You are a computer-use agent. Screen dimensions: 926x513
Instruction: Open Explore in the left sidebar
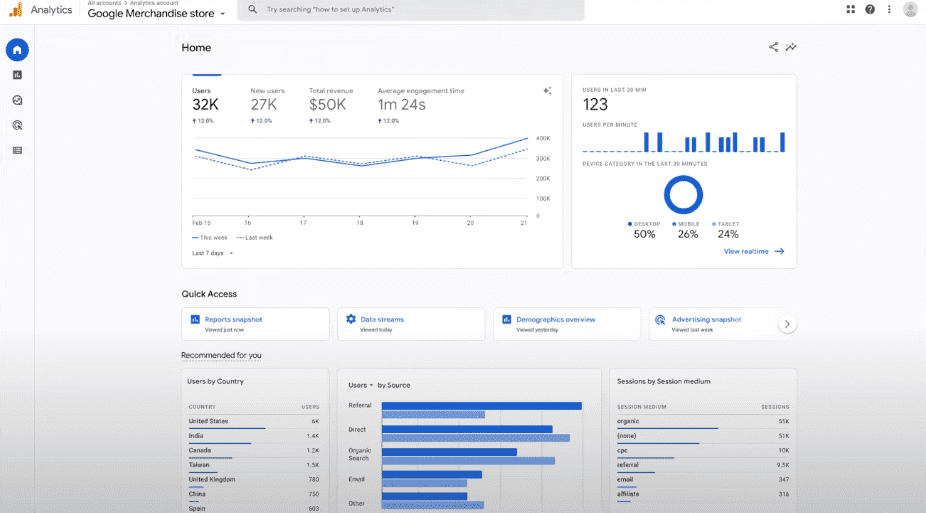(17, 100)
